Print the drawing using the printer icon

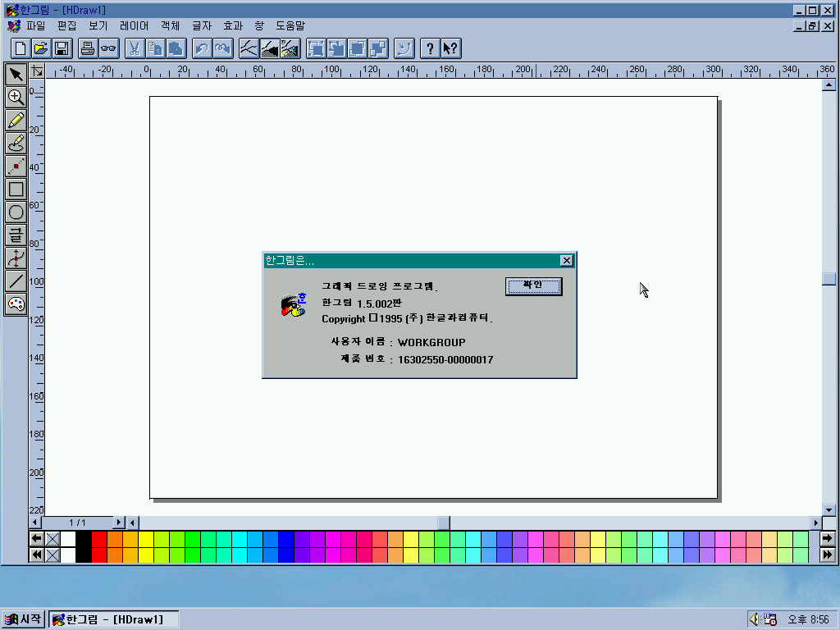tap(88, 48)
